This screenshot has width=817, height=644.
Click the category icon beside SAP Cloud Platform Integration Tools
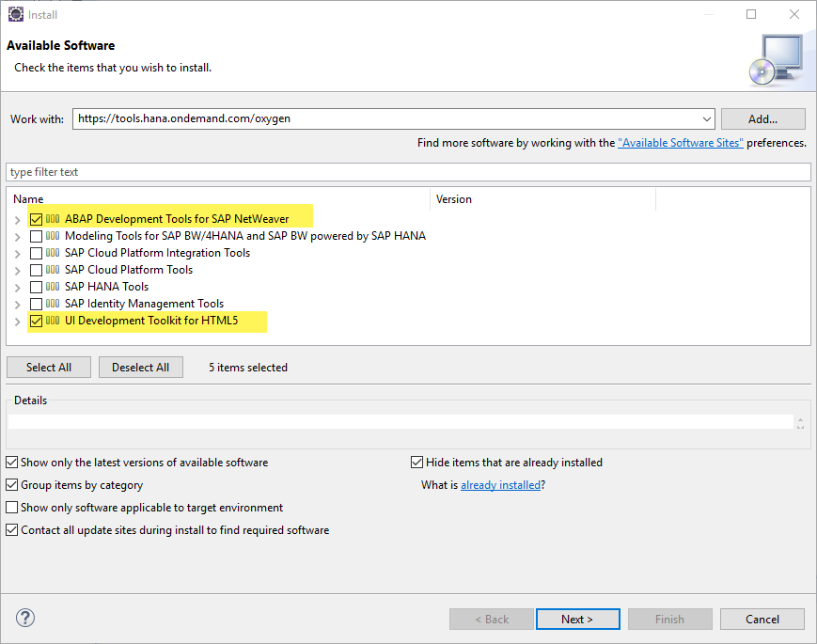pyautogui.click(x=53, y=253)
